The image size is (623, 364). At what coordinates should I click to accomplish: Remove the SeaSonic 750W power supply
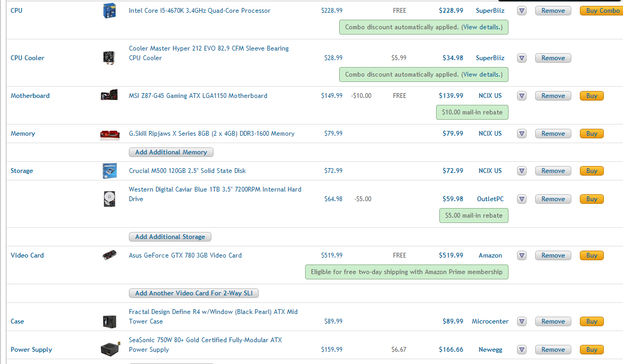coord(553,349)
